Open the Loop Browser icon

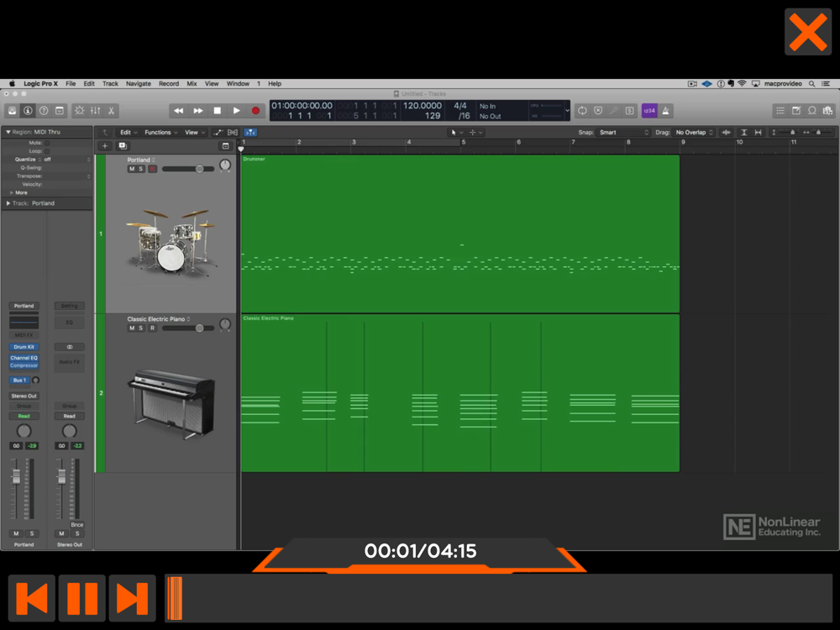(812, 111)
